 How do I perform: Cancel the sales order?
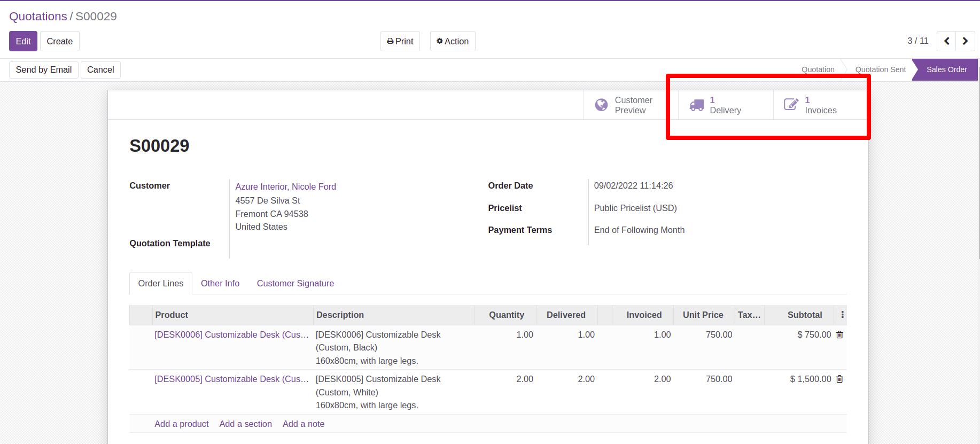[100, 70]
